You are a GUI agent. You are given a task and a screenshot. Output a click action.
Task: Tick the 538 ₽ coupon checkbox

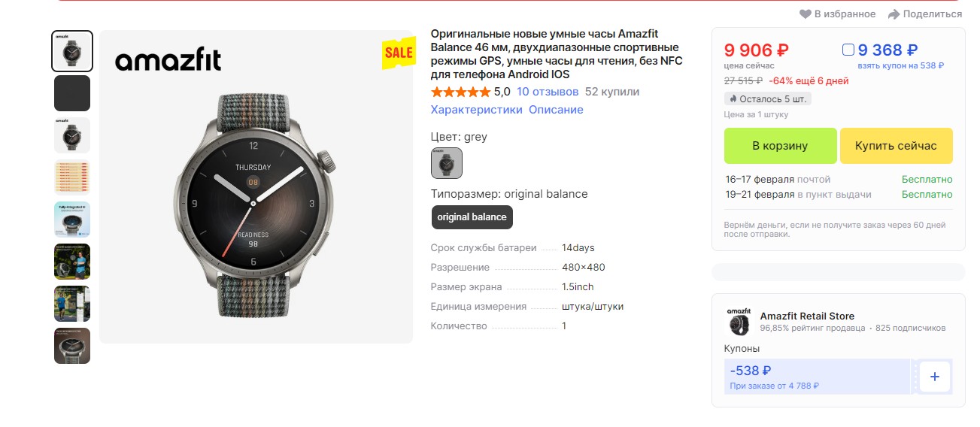point(848,50)
